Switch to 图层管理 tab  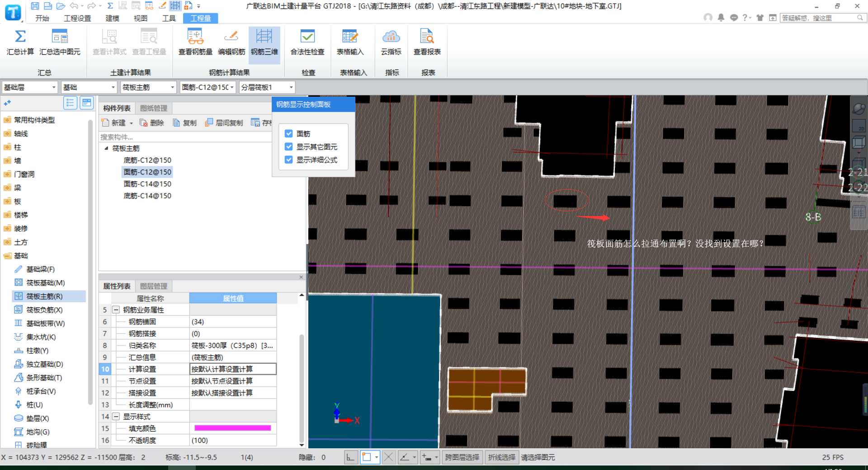coord(154,286)
